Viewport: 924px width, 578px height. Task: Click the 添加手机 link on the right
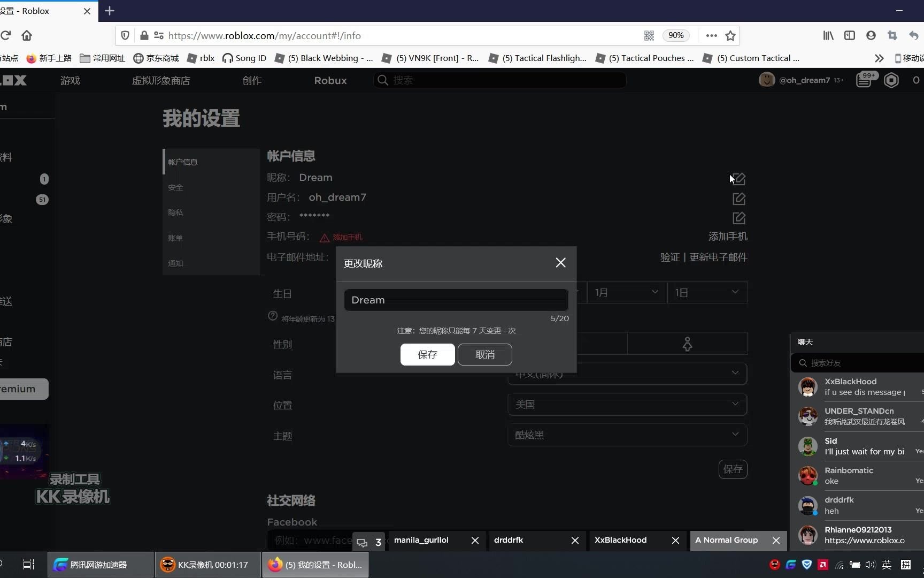click(728, 236)
